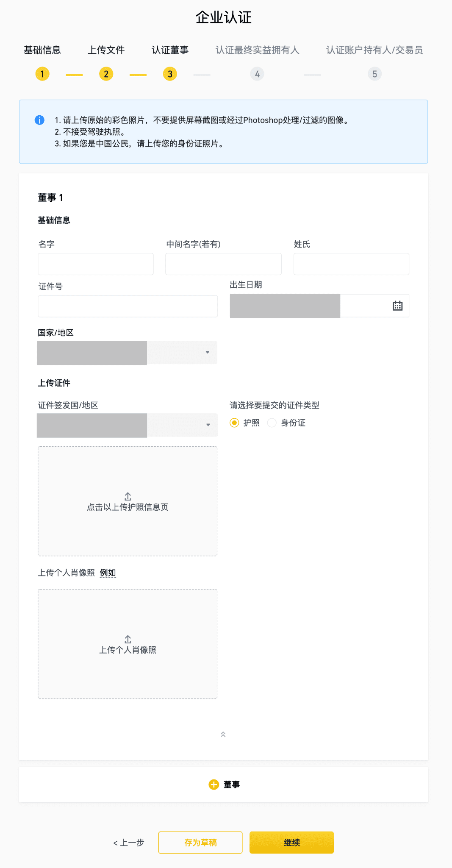Go to step 1 circle
452x868 pixels.
tap(42, 74)
